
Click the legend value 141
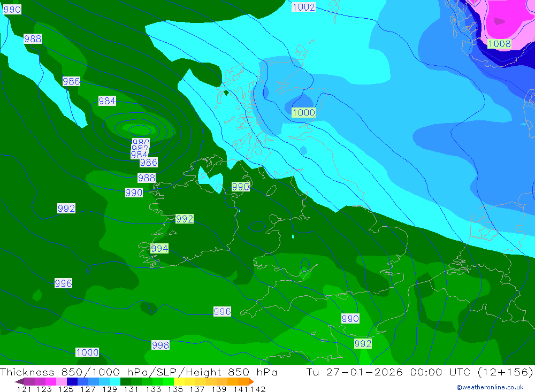241,389
